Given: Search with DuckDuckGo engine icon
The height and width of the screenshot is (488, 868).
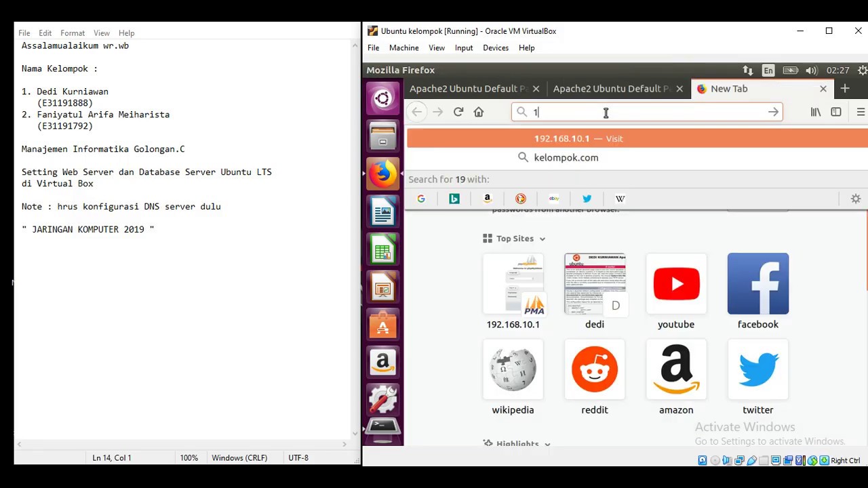Looking at the screenshot, I should click(x=521, y=199).
